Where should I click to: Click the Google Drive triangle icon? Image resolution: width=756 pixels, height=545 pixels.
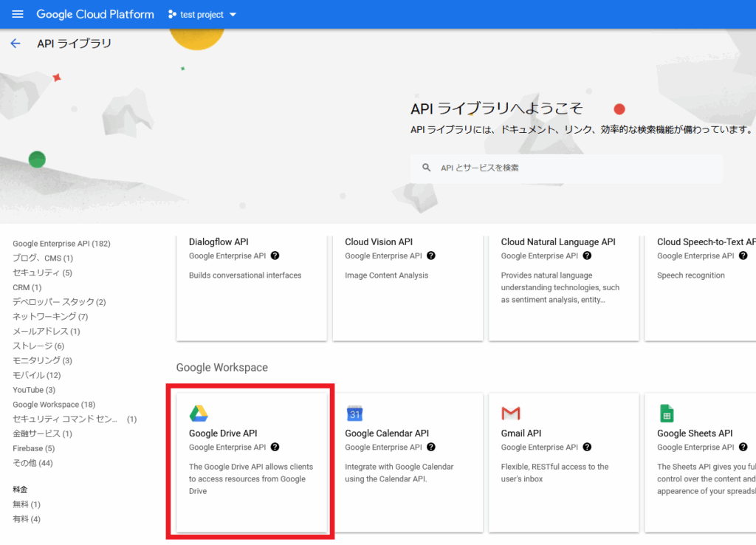point(198,414)
